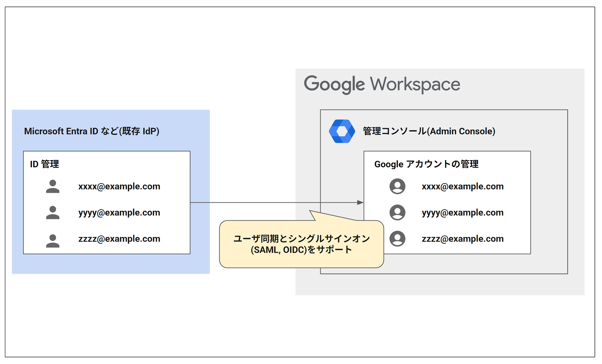This screenshot has height=364, width=602.
Task: Click yyyy@example.com in the ID 管理 box
Action: point(119,213)
